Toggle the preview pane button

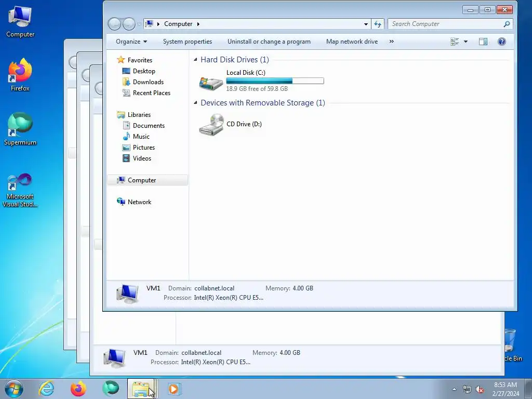pyautogui.click(x=483, y=42)
